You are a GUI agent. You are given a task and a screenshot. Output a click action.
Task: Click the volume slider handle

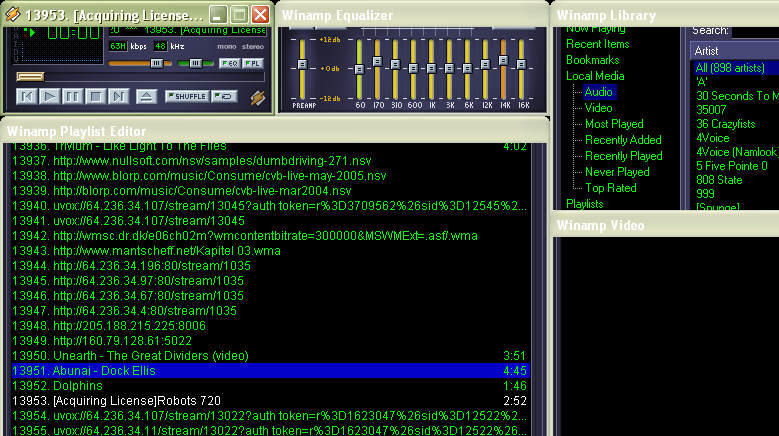coord(156,63)
